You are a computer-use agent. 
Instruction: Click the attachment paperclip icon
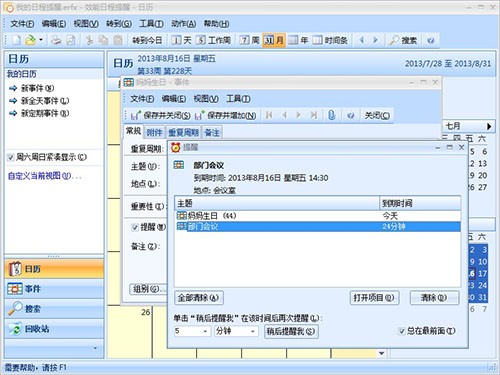tap(331, 115)
